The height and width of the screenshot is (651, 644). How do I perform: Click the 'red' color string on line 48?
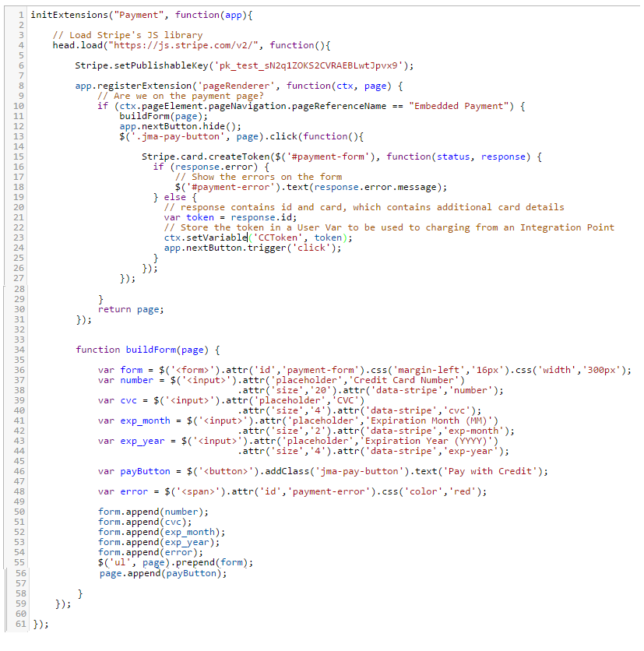coord(462,492)
